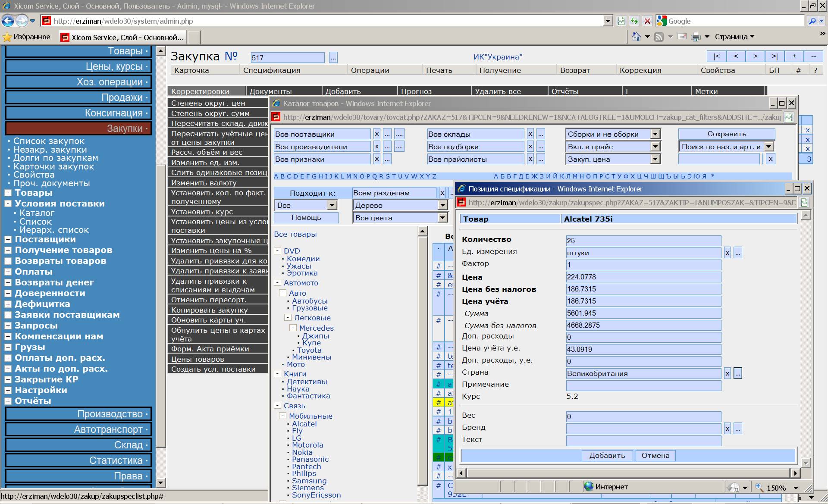This screenshot has height=504, width=828.
Task: Open the Возврат tab
Action: point(575,70)
